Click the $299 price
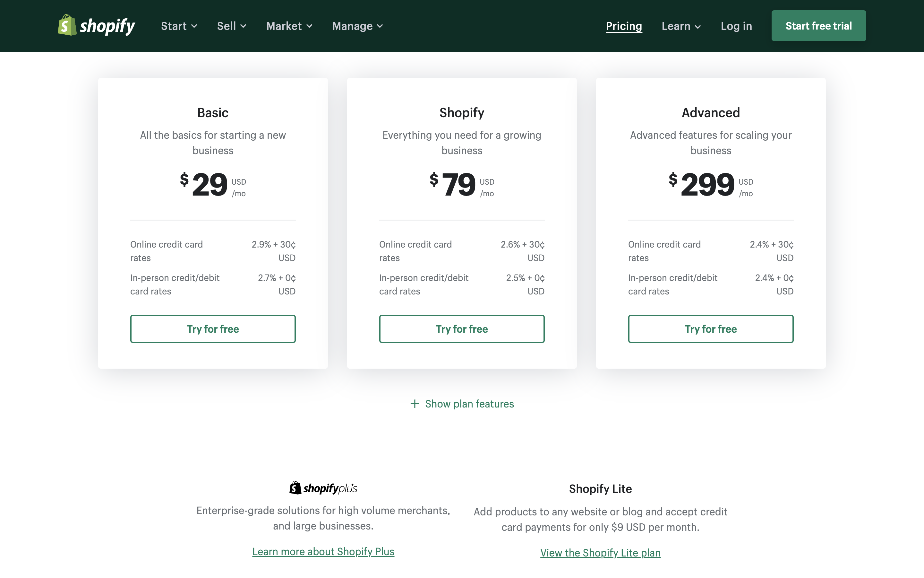This screenshot has width=924, height=578. coord(711,185)
